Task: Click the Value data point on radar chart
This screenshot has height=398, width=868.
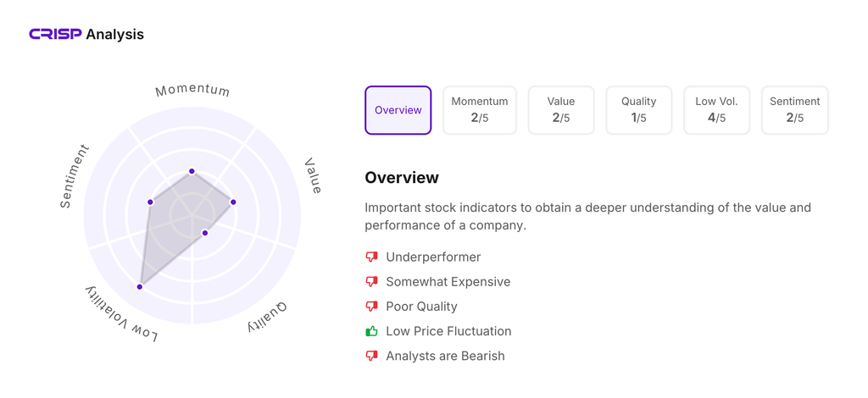Action: tap(233, 202)
